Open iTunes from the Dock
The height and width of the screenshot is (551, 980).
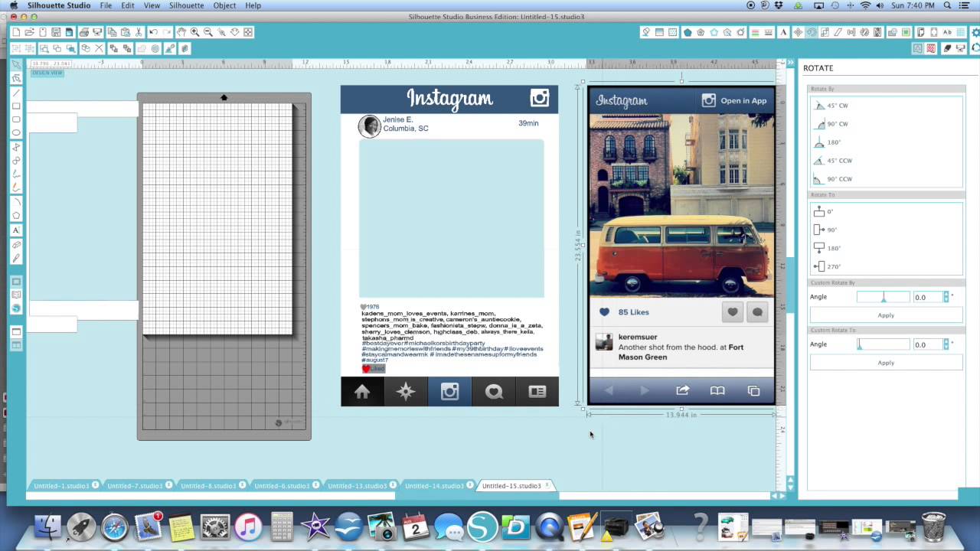pos(247,527)
